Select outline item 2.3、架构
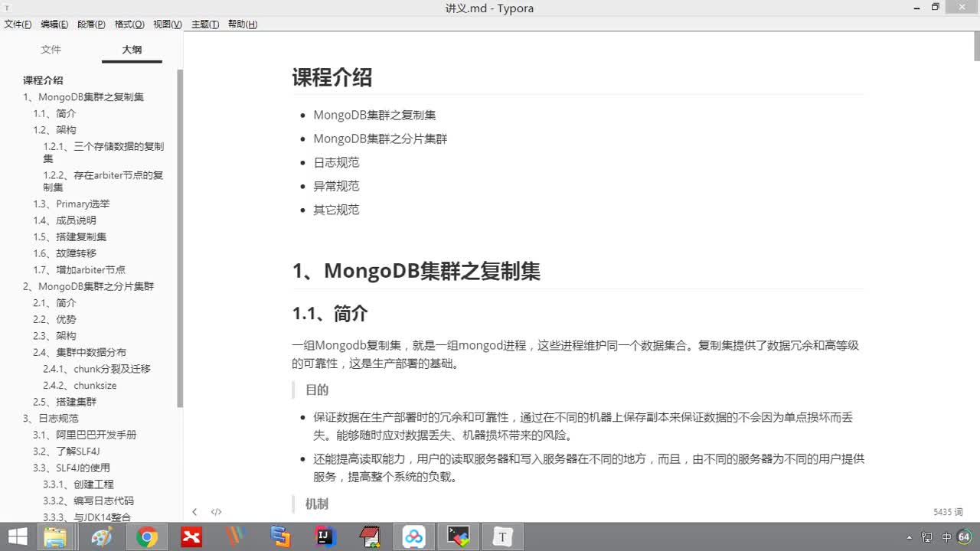This screenshot has width=980, height=551. click(54, 336)
